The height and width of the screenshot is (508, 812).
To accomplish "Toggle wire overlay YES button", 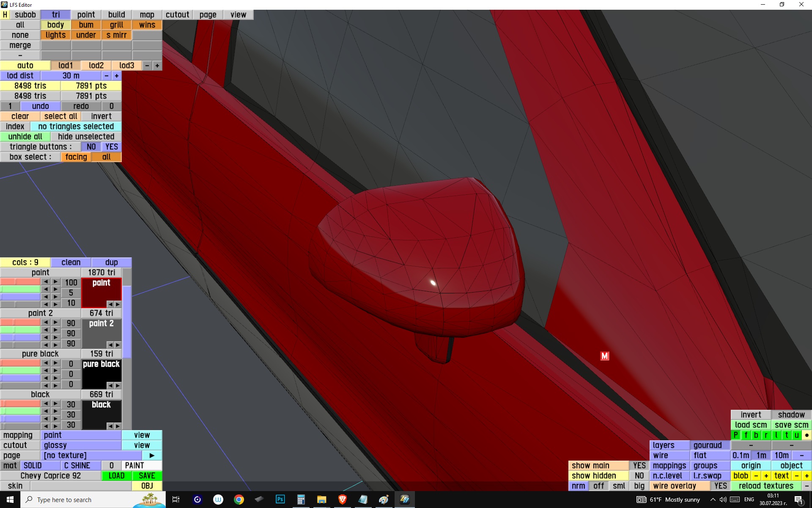I will 720,486.
